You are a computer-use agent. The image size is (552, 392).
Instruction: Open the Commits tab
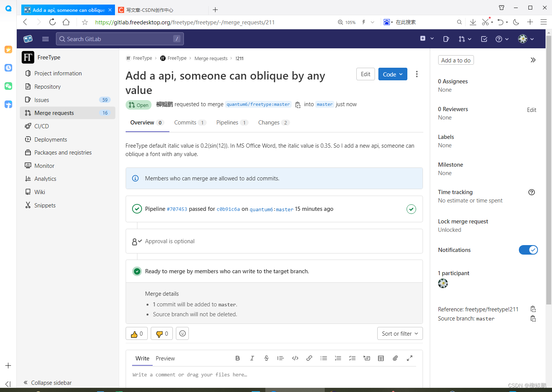(x=190, y=123)
